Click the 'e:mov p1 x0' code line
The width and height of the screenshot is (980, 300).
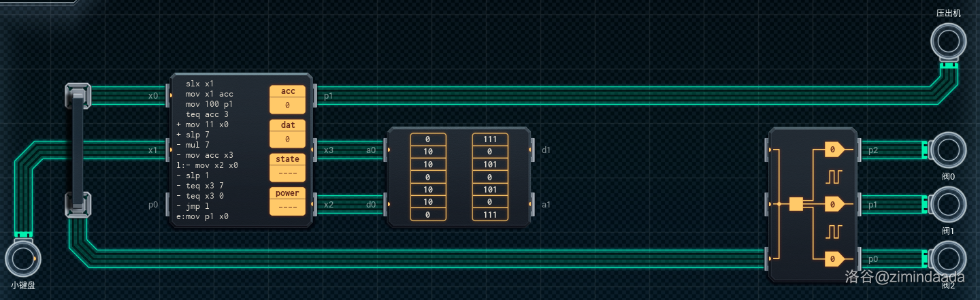click(202, 216)
